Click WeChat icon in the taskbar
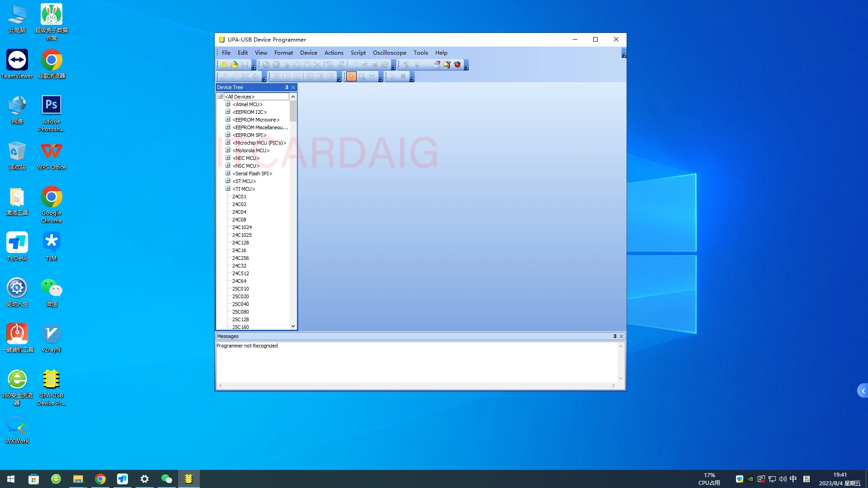 pos(167,479)
